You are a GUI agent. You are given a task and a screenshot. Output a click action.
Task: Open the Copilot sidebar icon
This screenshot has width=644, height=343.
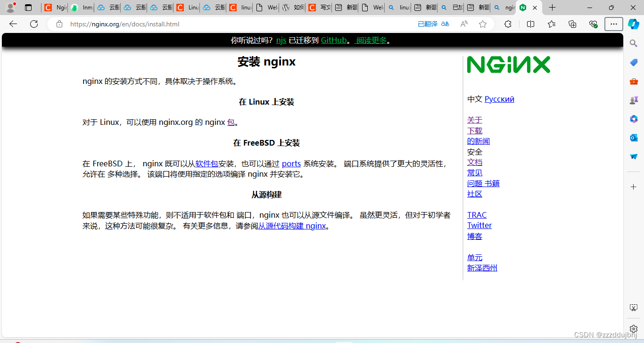pyautogui.click(x=633, y=24)
